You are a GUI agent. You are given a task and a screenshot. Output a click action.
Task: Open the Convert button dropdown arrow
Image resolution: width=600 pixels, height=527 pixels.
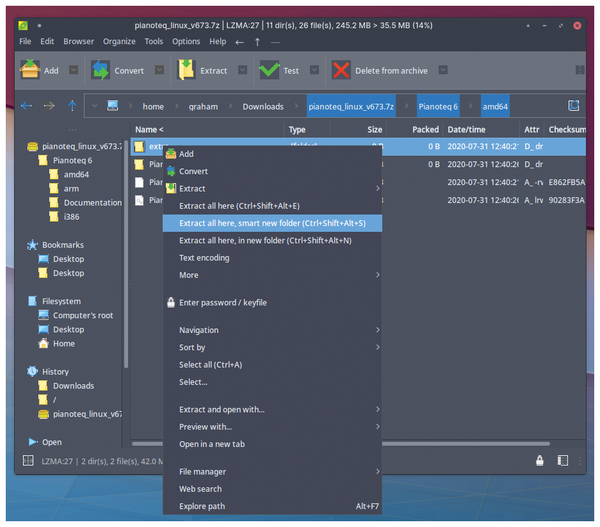tap(159, 70)
